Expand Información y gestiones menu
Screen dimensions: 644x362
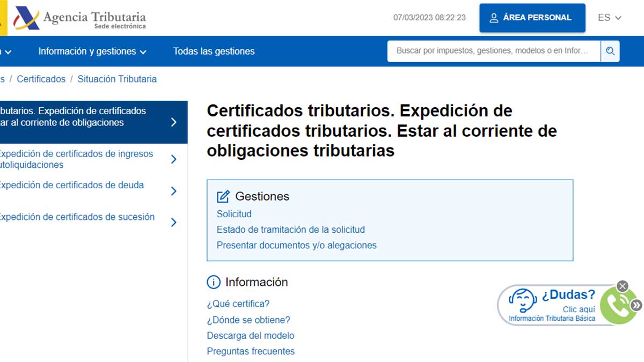[x=92, y=51]
